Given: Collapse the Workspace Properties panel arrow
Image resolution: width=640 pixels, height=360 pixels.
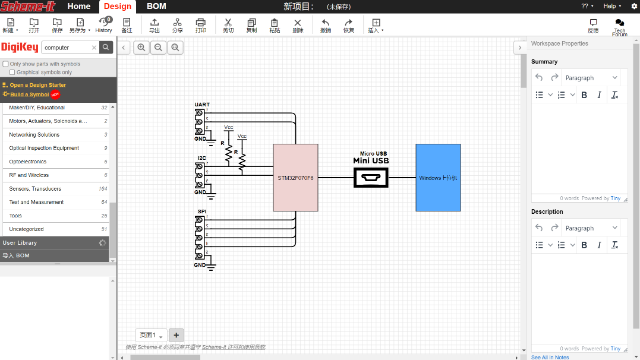Looking at the screenshot, I should (520, 48).
